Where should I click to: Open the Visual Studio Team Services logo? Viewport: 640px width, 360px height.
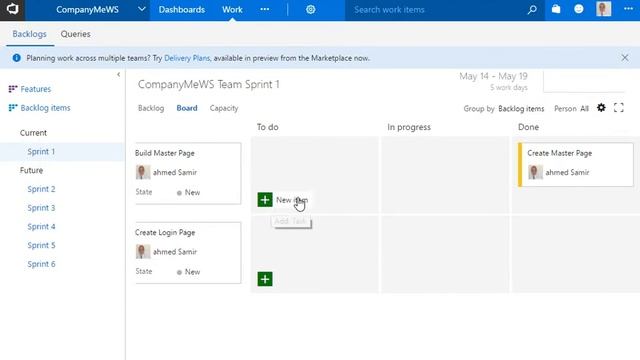tap(12, 9)
